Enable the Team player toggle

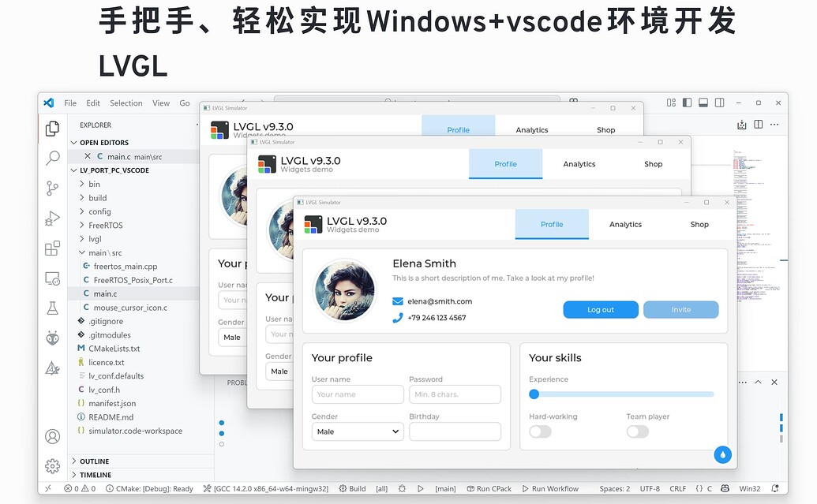point(637,431)
